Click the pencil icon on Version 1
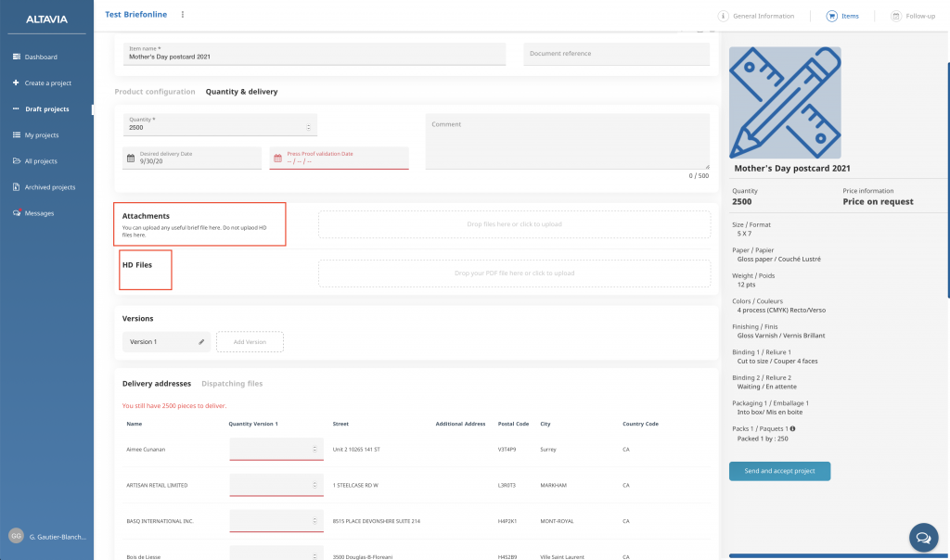 click(201, 342)
